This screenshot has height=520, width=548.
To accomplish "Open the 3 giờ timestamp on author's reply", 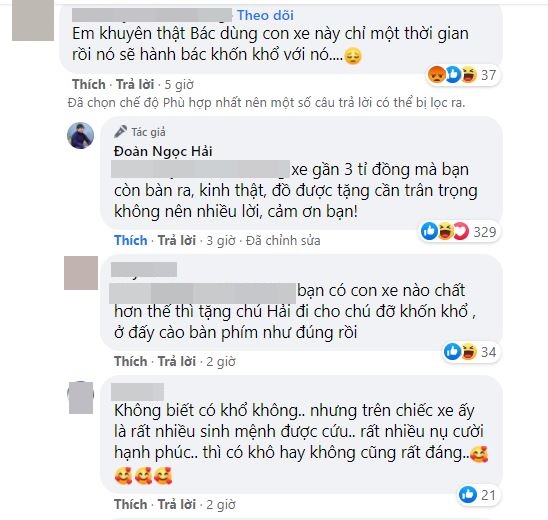I will coord(221,240).
